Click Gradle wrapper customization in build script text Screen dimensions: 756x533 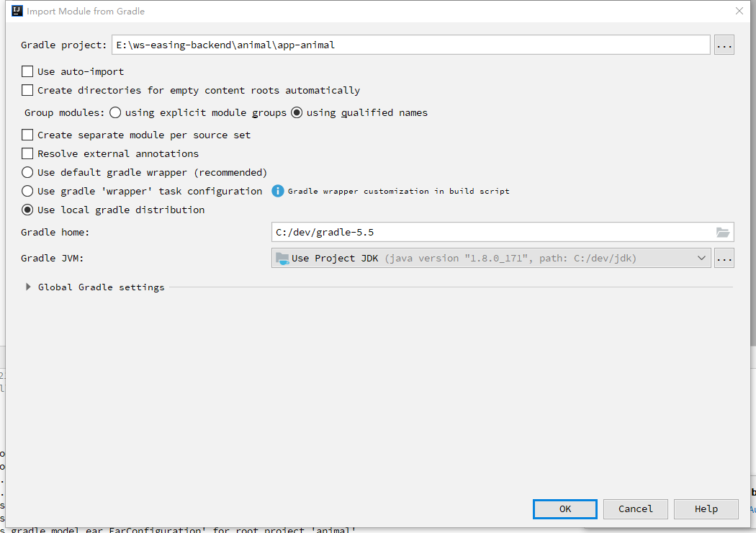(x=398, y=191)
